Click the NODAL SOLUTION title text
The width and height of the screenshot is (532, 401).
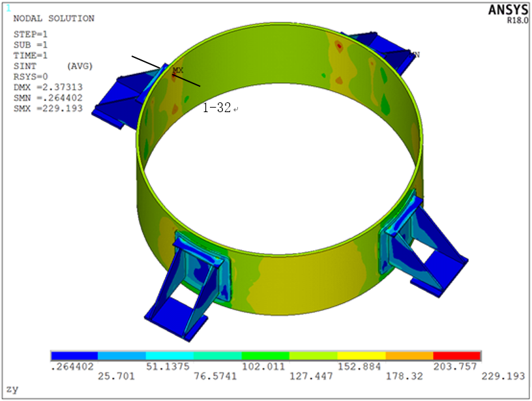53,18
